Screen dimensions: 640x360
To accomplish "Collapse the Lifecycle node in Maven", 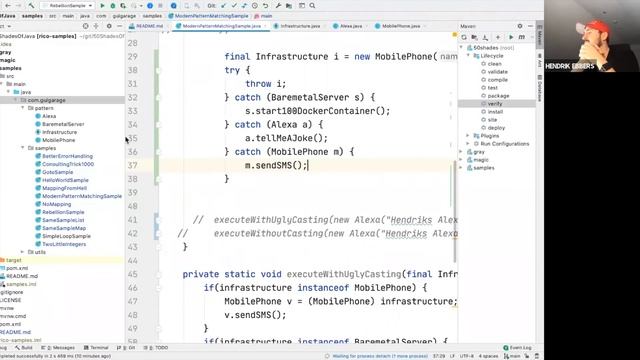I will 468,56.
